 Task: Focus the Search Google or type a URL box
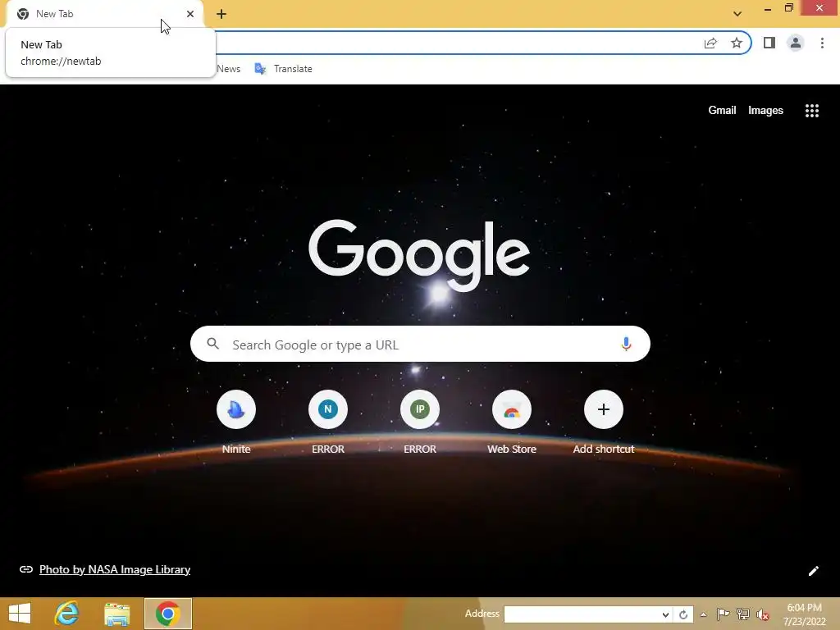tap(420, 344)
